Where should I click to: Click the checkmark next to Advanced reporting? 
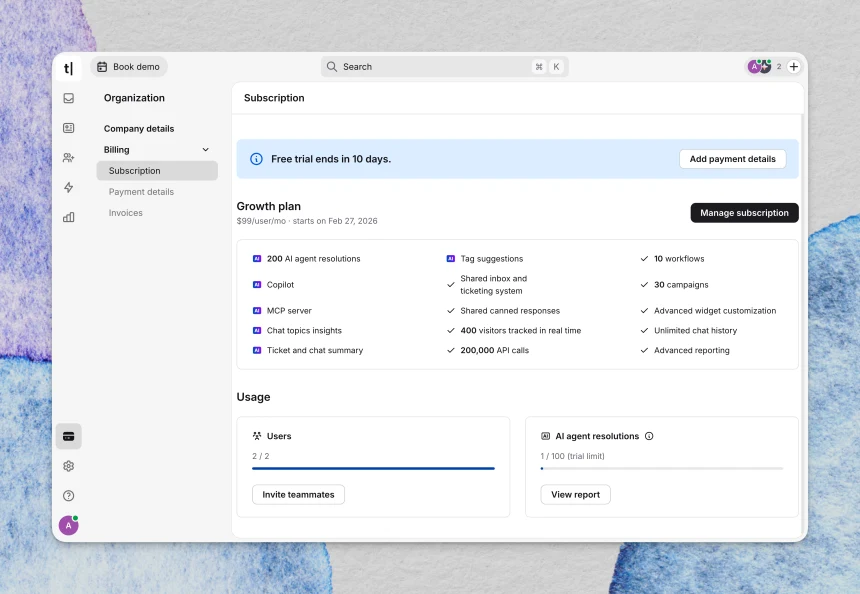pos(644,350)
